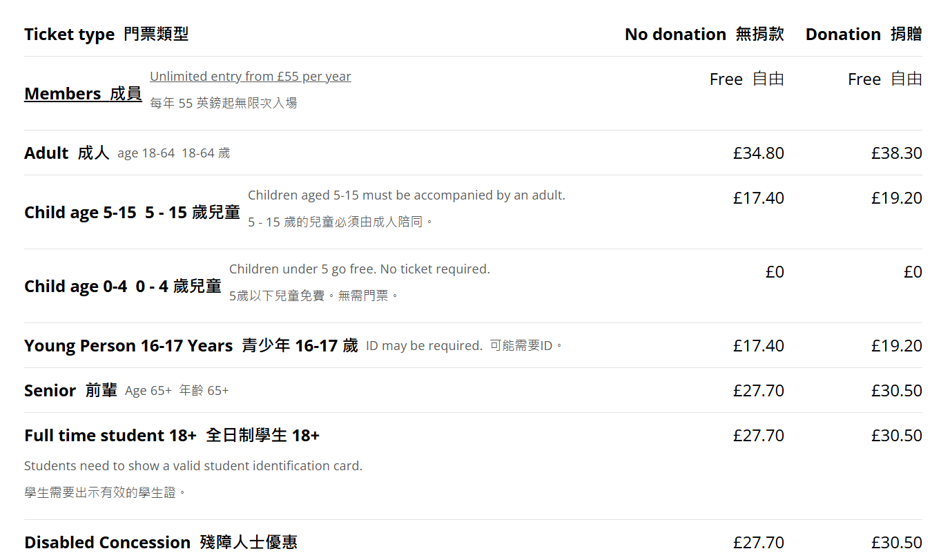Select the Senior donation price £30.50
The image size is (950, 560).
pos(897,391)
